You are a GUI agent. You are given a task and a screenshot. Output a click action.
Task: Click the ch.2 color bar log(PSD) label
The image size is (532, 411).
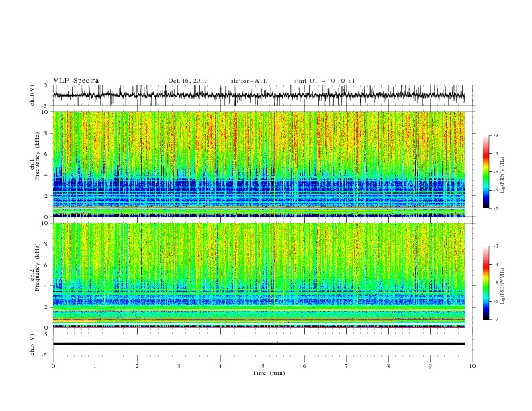pos(502,285)
